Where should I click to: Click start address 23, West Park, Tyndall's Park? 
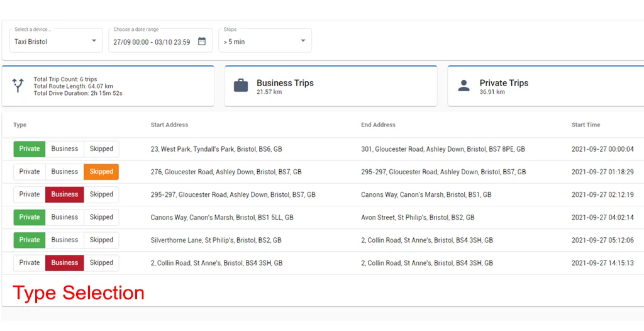216,149
